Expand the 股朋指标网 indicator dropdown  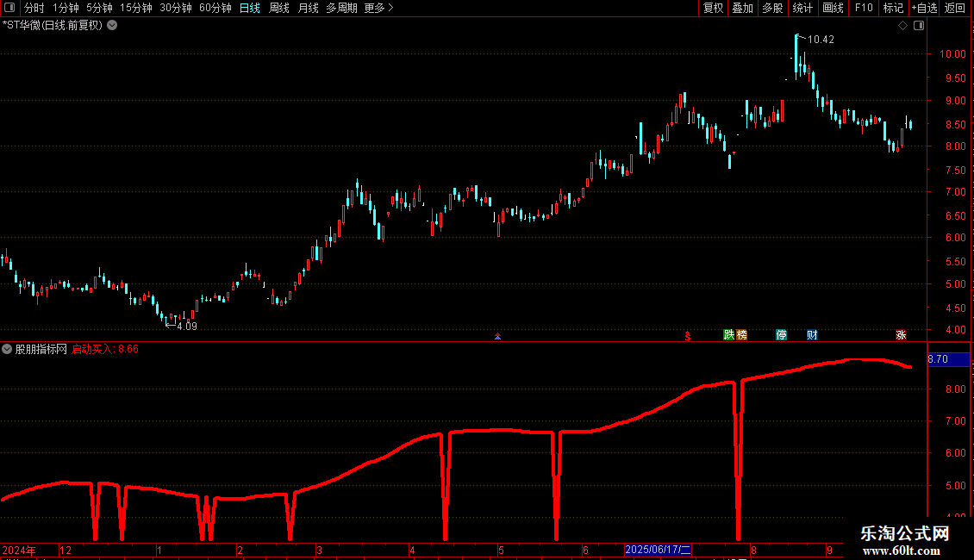pos(7,349)
